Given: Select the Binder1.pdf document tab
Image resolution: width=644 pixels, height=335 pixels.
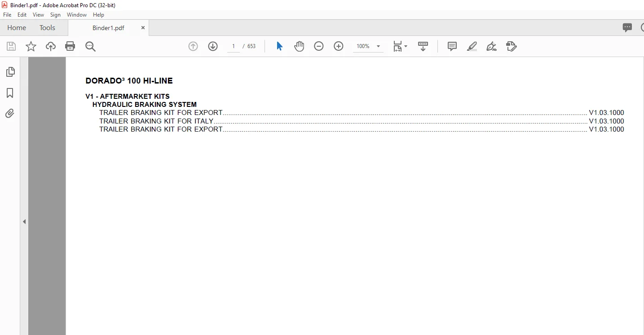Looking at the screenshot, I should tap(108, 28).
